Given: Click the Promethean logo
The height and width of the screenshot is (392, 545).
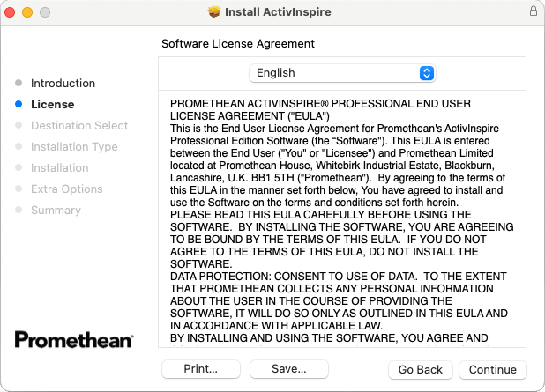Looking at the screenshot, I should coord(74,340).
